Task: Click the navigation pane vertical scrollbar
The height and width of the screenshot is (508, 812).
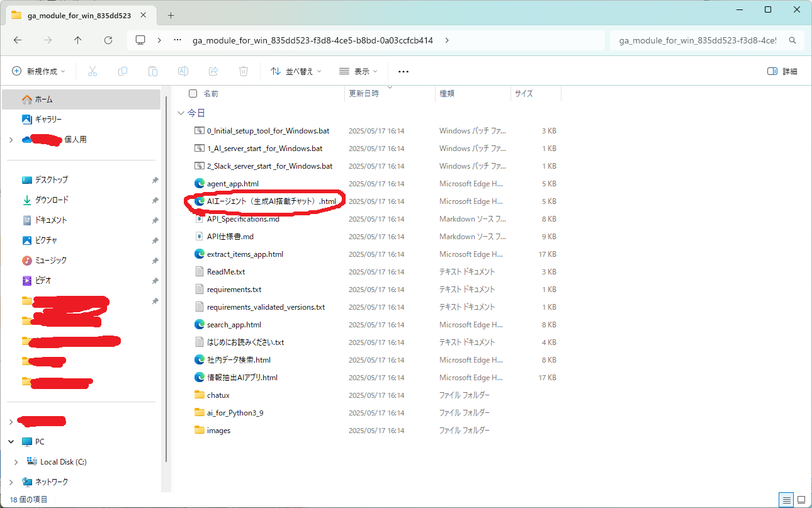Action: (166, 280)
